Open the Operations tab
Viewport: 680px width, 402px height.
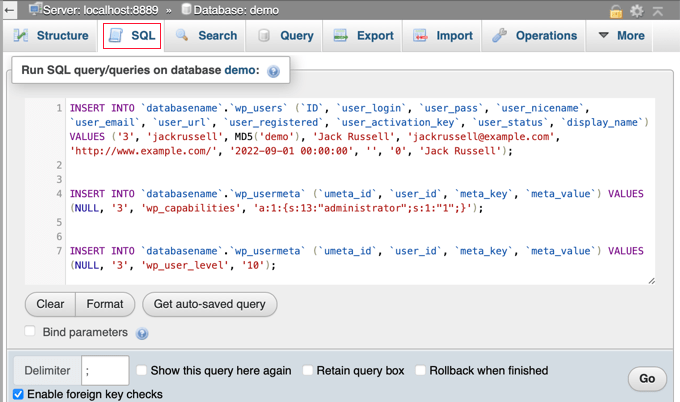pos(535,36)
